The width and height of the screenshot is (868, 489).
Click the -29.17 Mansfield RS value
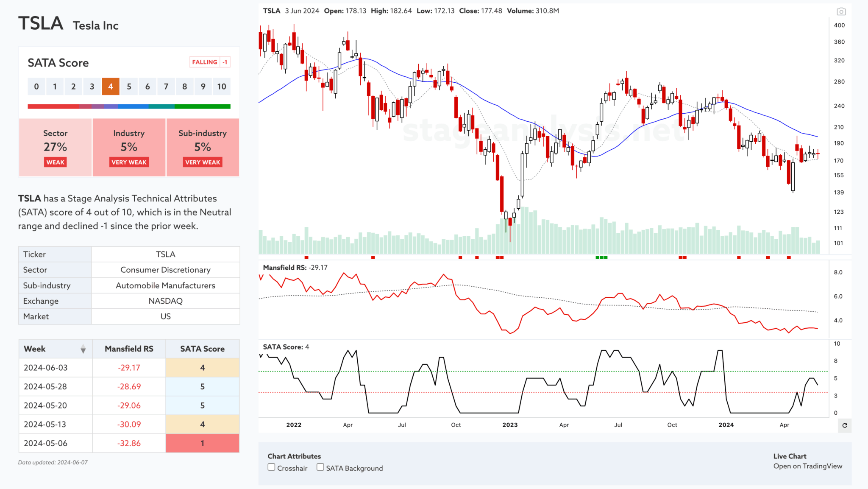[129, 368]
